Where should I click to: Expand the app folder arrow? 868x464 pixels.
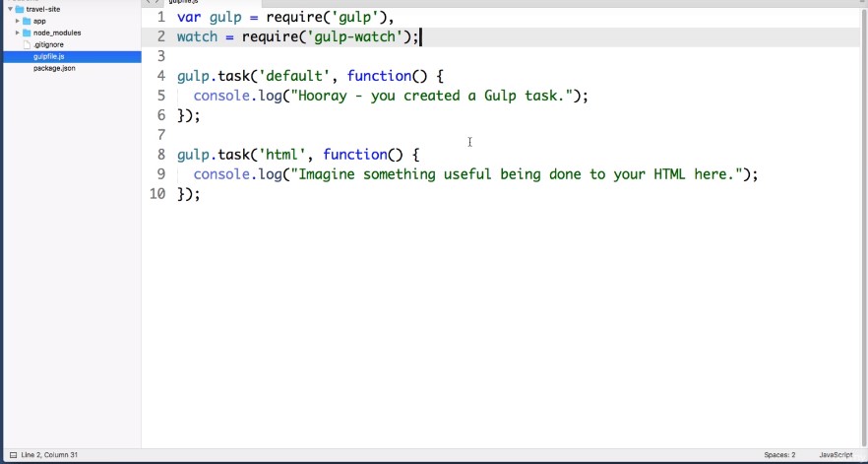(17, 21)
